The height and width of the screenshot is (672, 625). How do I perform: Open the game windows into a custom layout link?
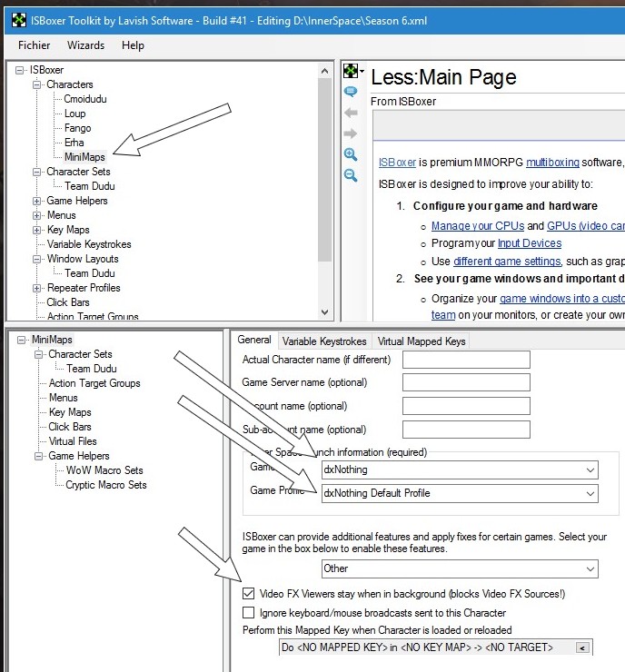click(x=562, y=298)
